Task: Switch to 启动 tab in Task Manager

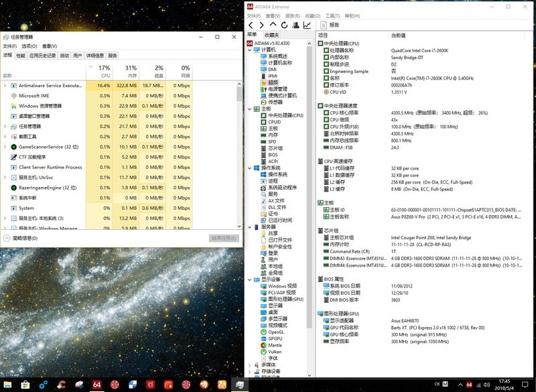Action: (x=64, y=56)
